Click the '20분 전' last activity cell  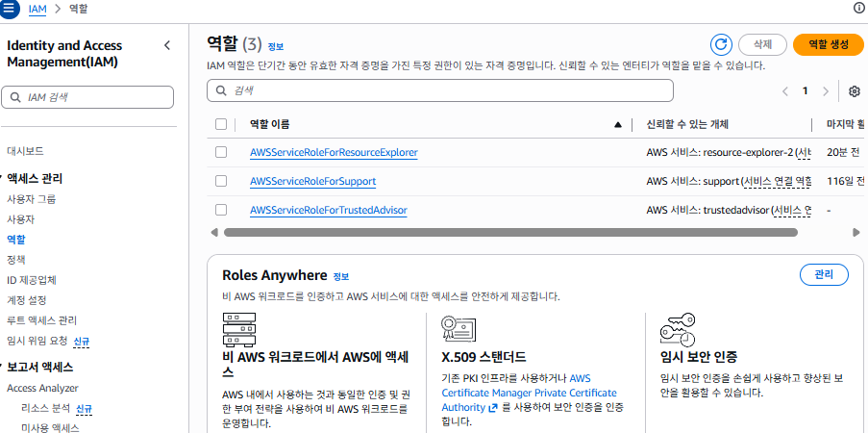click(x=843, y=152)
